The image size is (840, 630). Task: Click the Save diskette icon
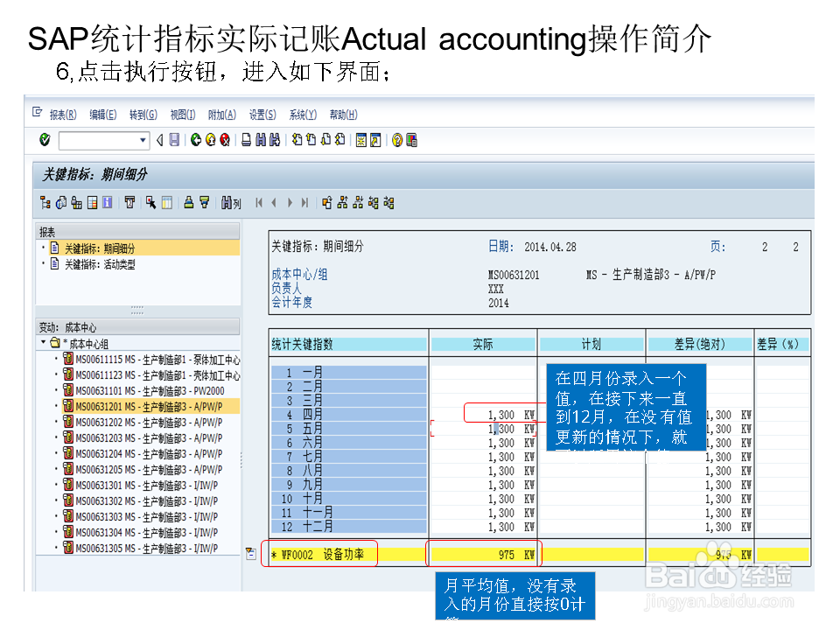point(174,140)
